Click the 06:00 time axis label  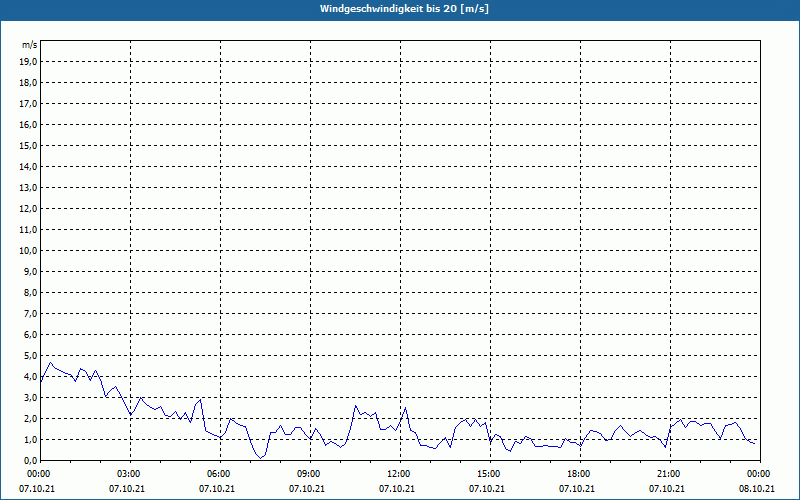(x=220, y=474)
